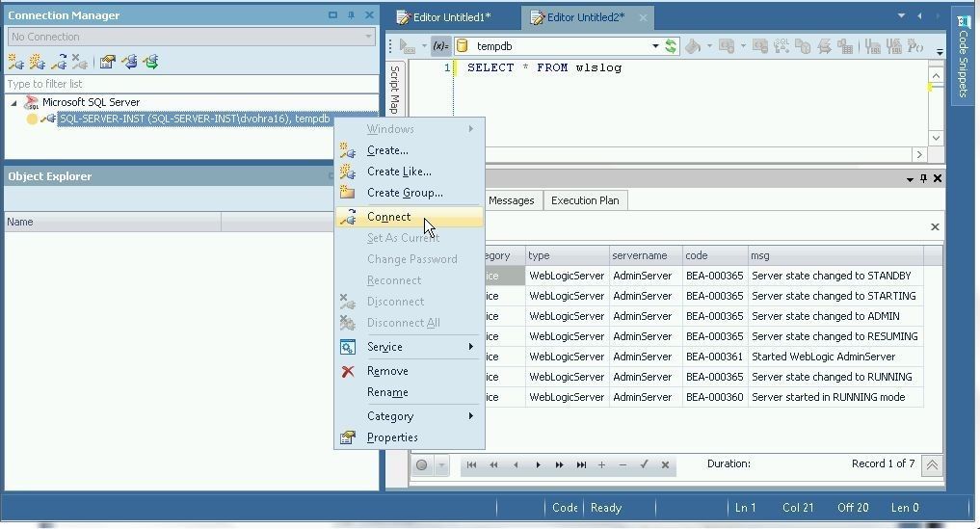The height and width of the screenshot is (529, 980).
Task: Open the Execution Plan tab
Action: click(584, 200)
